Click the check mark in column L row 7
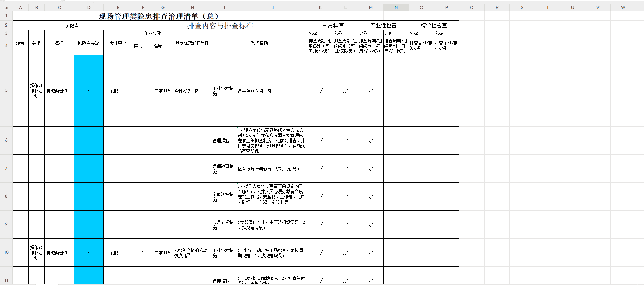The image size is (644, 285). (345, 169)
